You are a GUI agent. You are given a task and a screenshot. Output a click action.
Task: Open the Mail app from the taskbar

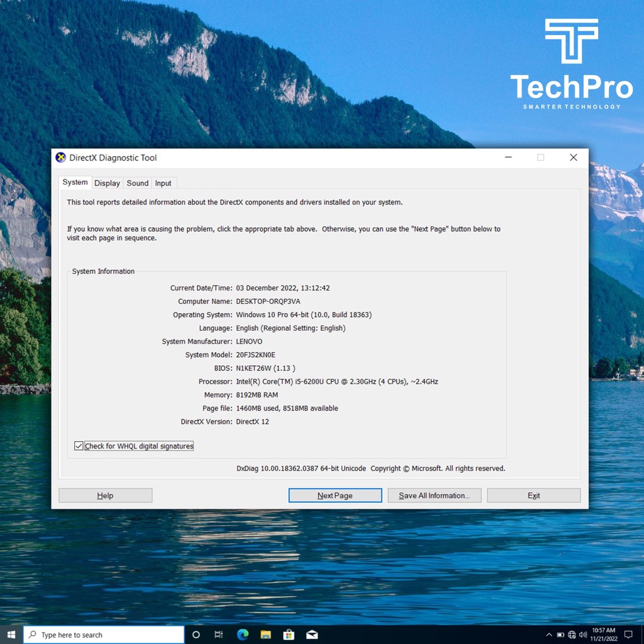coord(312,635)
